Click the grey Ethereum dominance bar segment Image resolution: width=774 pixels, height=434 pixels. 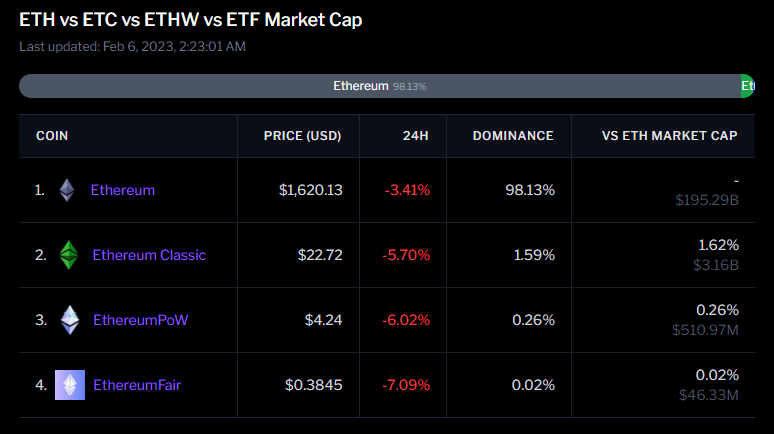[x=379, y=86]
